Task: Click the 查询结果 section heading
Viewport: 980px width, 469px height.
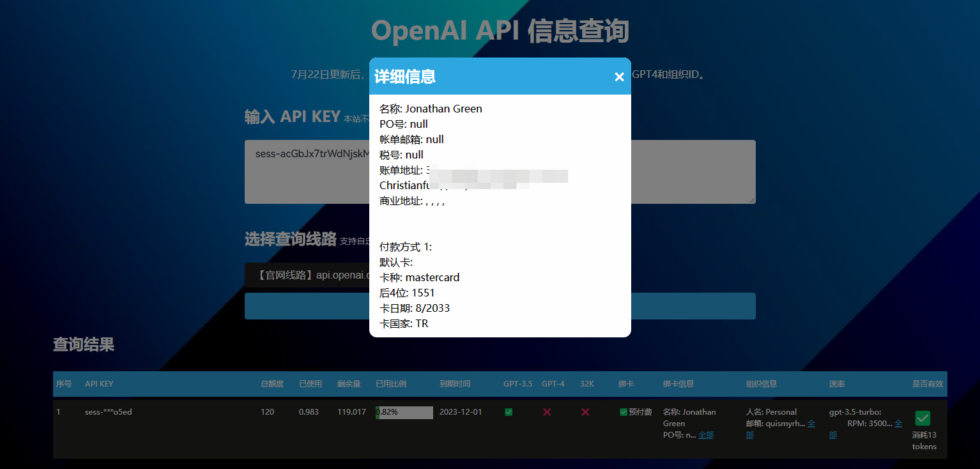Action: pyautogui.click(x=84, y=344)
